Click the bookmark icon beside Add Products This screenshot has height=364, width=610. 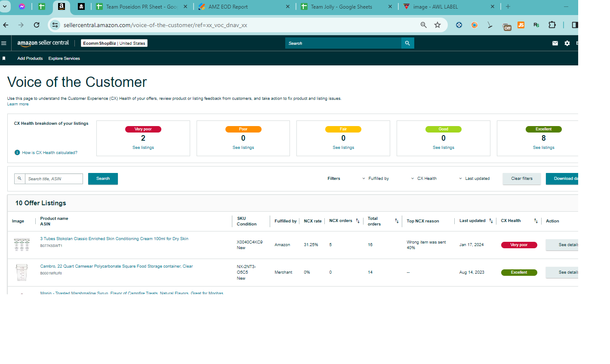tap(4, 59)
